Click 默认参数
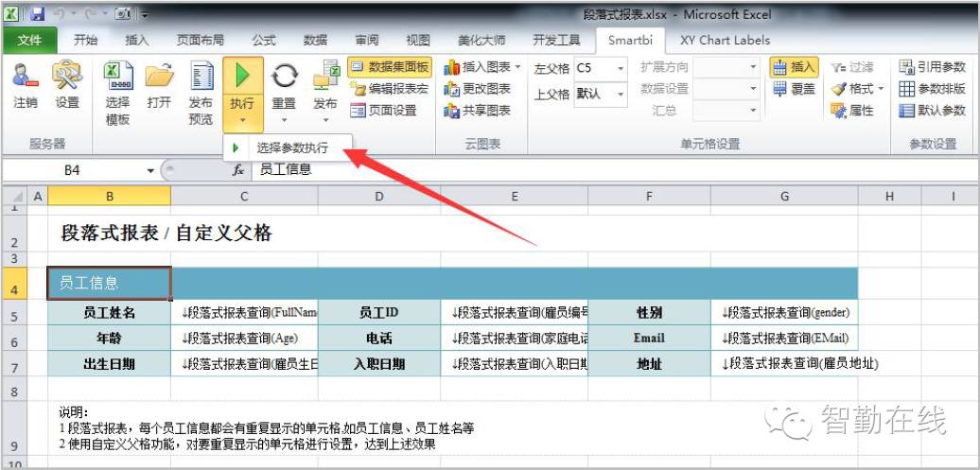980x470 pixels. tap(932, 111)
